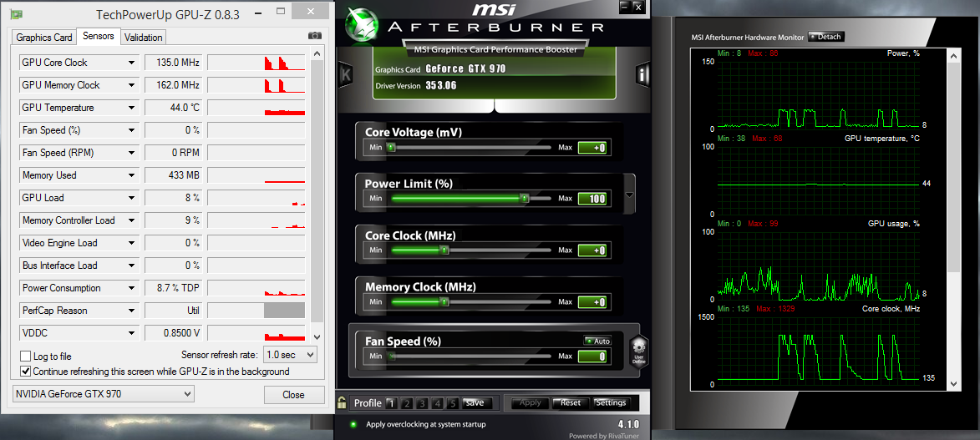Open the Sensor refresh rate dropdown
The image size is (980, 440).
290,354
